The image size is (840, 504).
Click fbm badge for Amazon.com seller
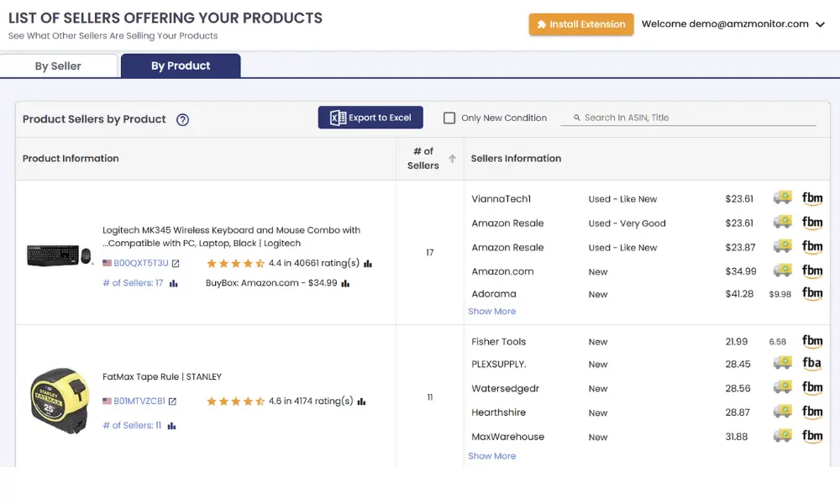coord(812,271)
